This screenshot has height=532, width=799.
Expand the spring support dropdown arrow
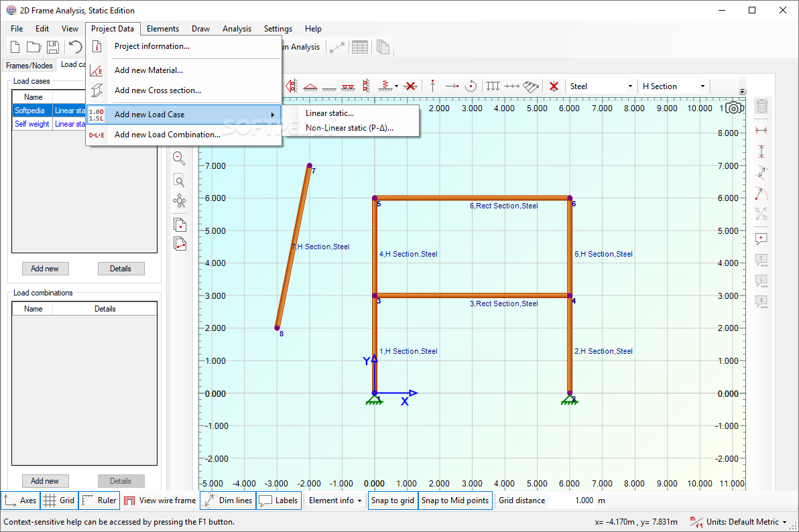[x=396, y=86]
